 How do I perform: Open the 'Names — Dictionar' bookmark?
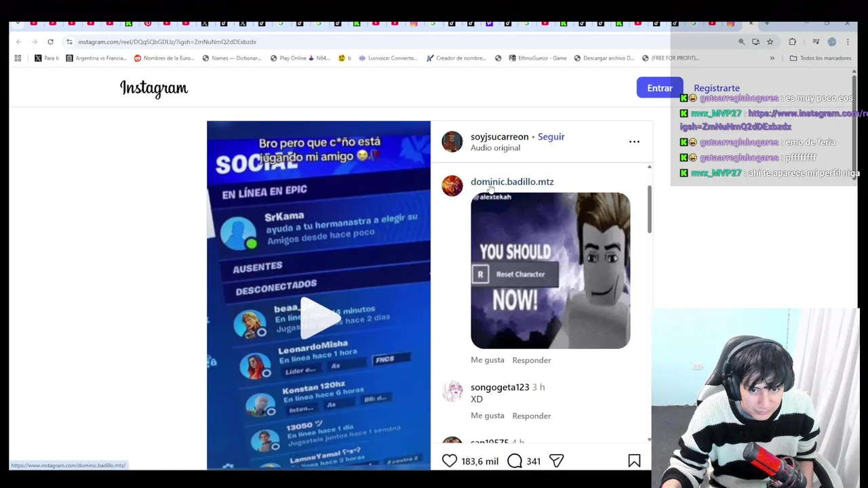tap(232, 58)
